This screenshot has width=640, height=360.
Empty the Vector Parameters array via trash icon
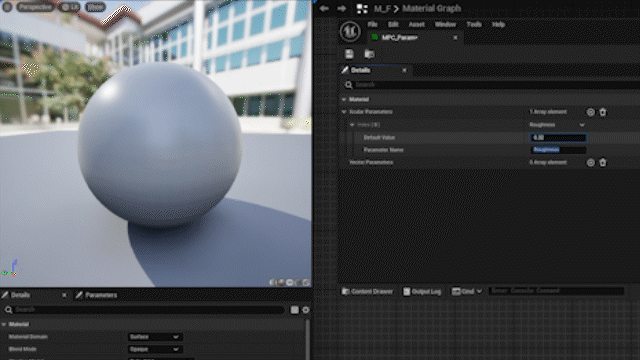click(603, 162)
